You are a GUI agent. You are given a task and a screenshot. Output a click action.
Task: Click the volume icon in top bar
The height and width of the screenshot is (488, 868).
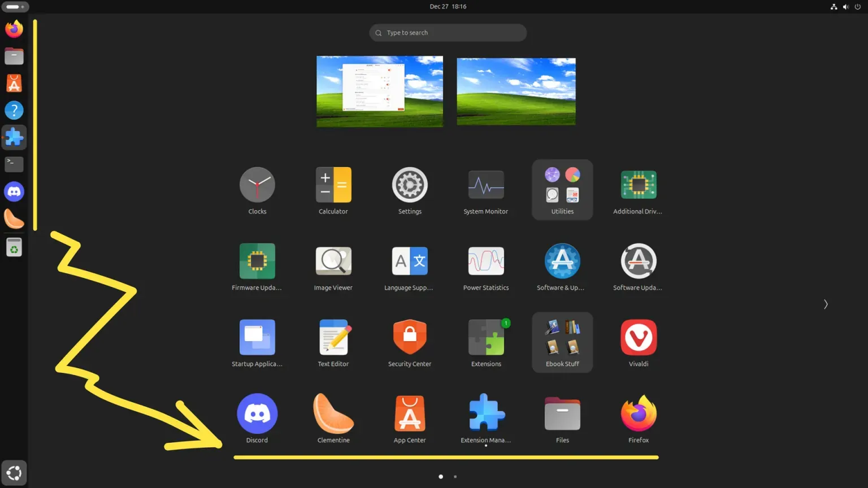point(846,7)
